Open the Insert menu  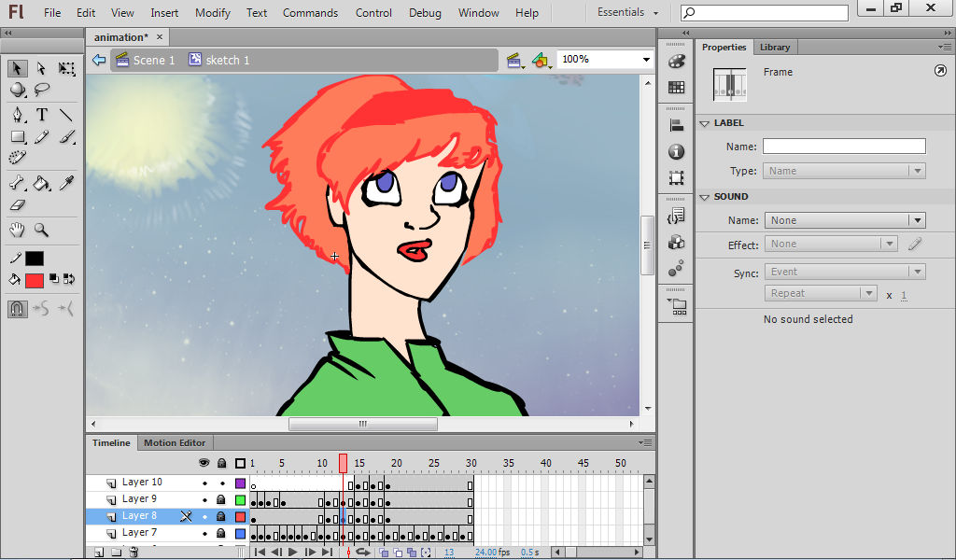[x=164, y=13]
